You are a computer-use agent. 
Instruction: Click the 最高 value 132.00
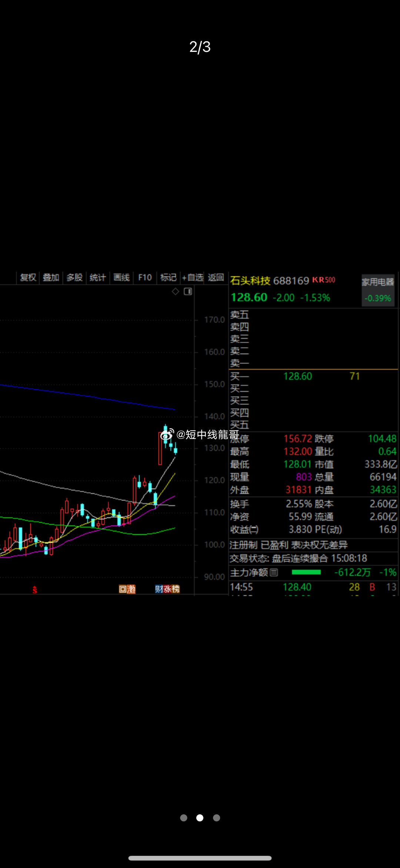point(298,451)
